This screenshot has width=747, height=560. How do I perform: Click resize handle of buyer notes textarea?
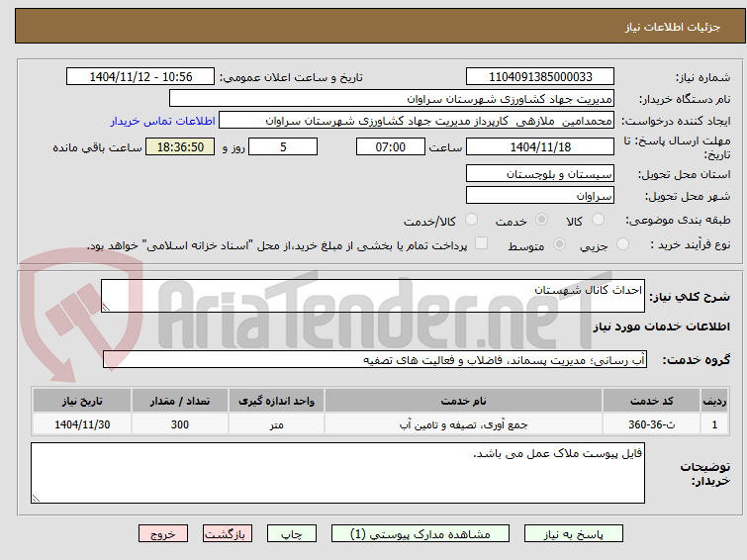[x=36, y=498]
